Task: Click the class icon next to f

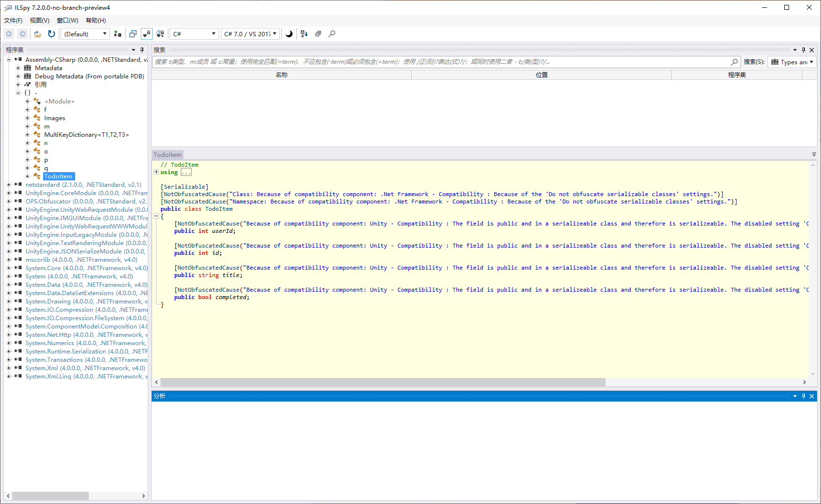Action: click(x=37, y=110)
